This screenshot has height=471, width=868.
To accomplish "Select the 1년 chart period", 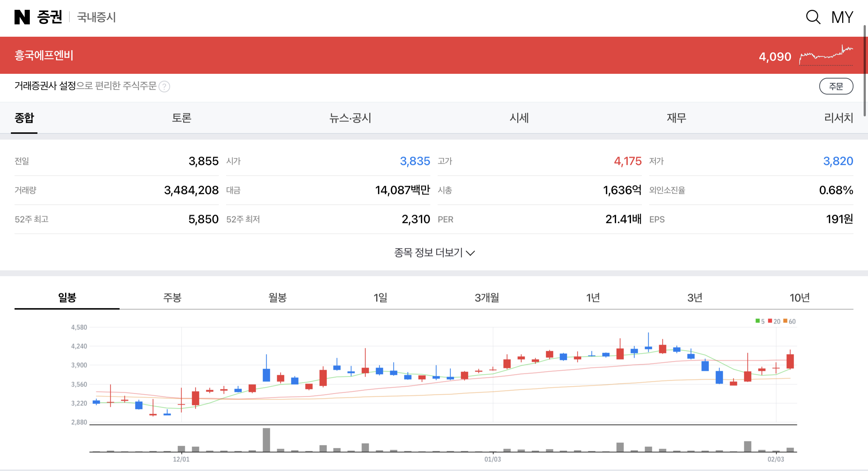I will pyautogui.click(x=593, y=298).
